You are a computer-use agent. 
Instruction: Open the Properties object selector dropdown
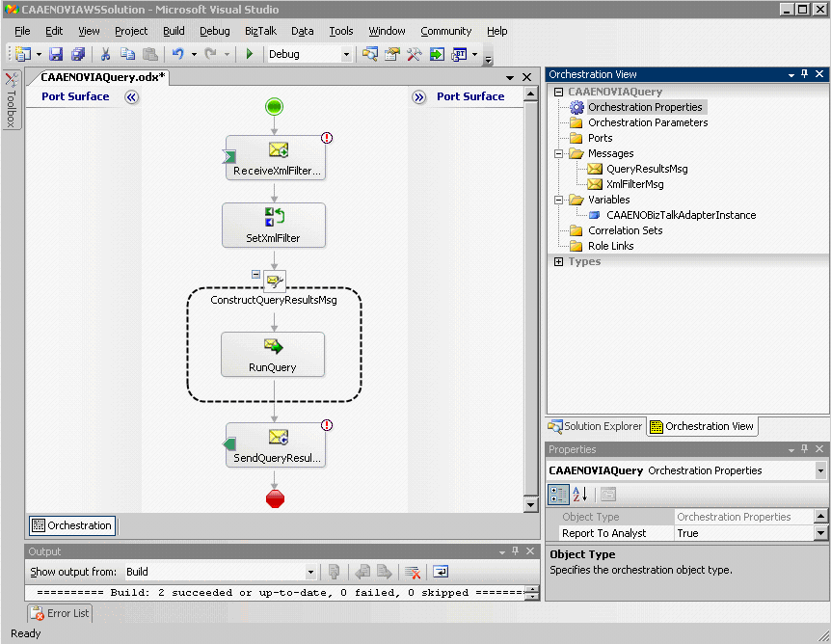click(820, 470)
